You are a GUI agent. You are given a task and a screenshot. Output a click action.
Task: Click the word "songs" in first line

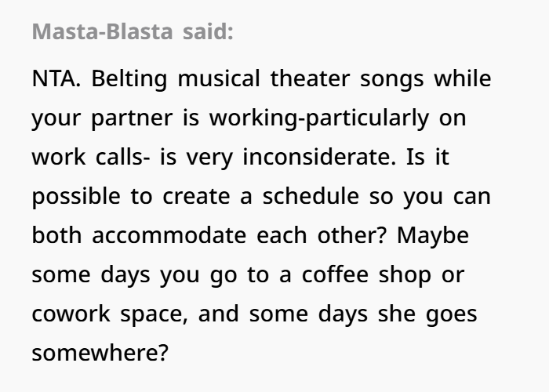392,79
